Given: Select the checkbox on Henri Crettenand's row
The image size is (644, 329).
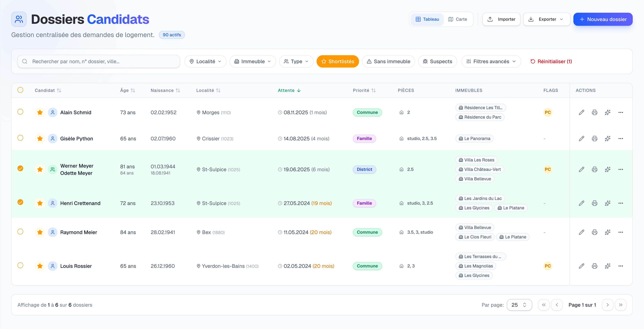Looking at the screenshot, I should (20, 202).
